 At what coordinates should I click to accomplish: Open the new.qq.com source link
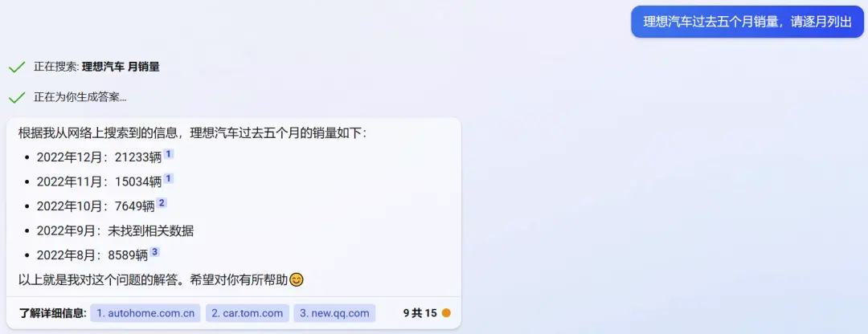tap(334, 313)
